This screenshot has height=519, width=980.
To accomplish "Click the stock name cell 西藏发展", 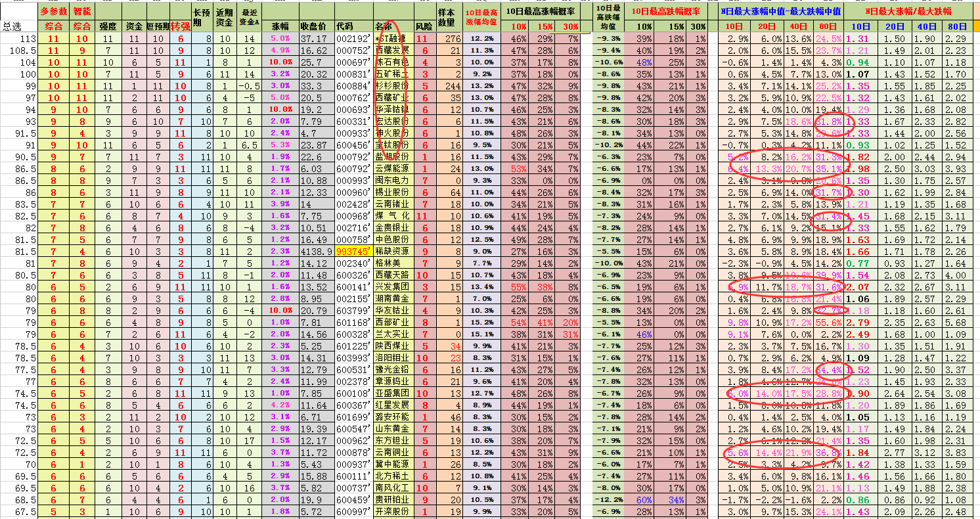I will tap(393, 51).
